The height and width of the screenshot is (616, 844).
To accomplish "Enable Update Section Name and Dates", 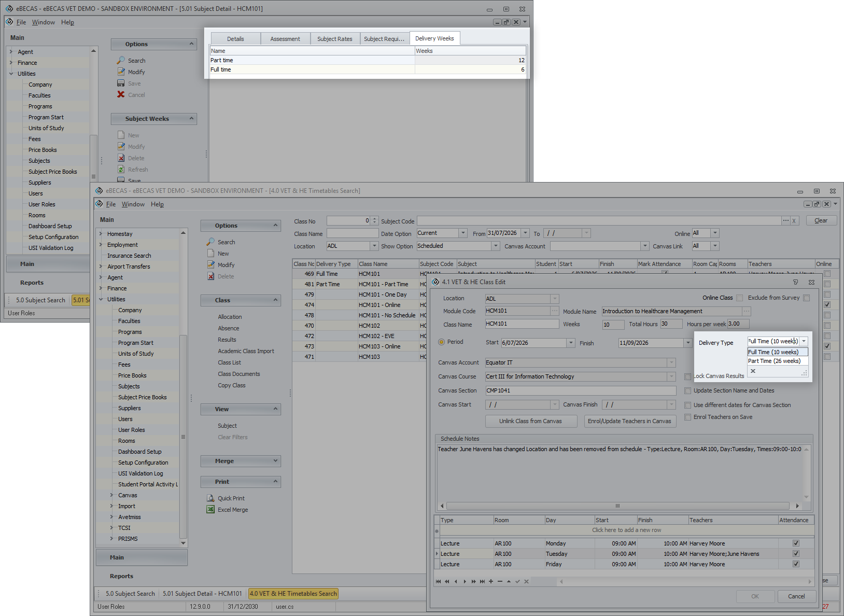I will pyautogui.click(x=687, y=390).
